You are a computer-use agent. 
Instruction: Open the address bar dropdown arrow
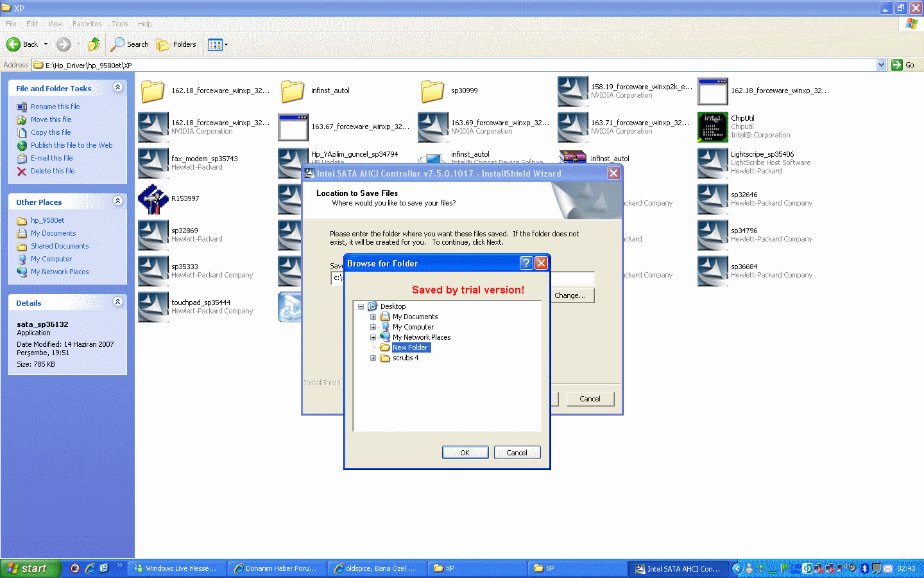(881, 65)
